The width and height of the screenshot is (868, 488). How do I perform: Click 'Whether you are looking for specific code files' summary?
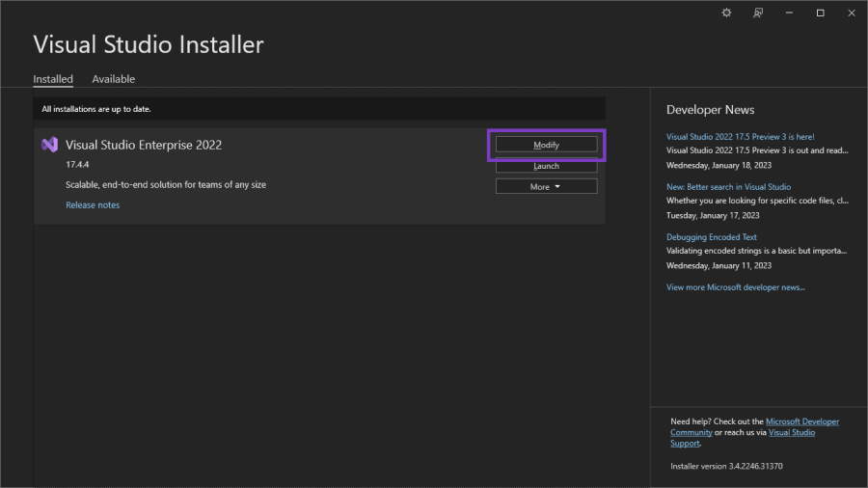(x=757, y=201)
